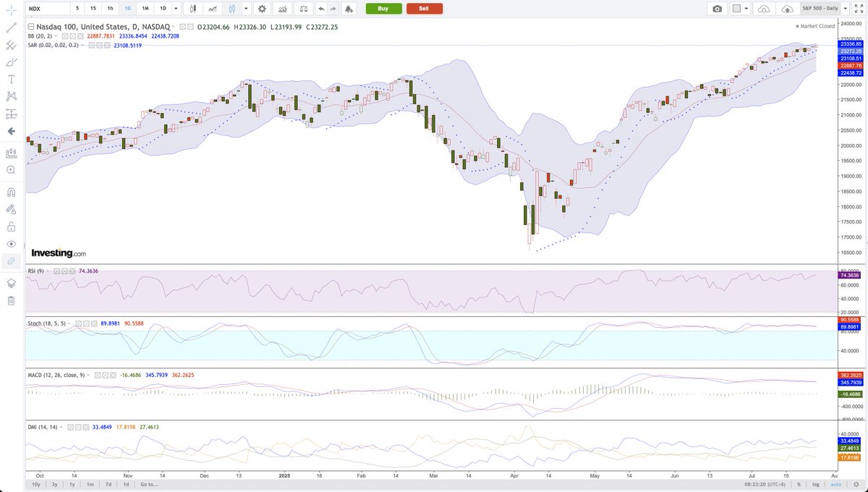This screenshot has width=868, height=492.
Task: Switch to 15 minute interval
Action: 93,9
